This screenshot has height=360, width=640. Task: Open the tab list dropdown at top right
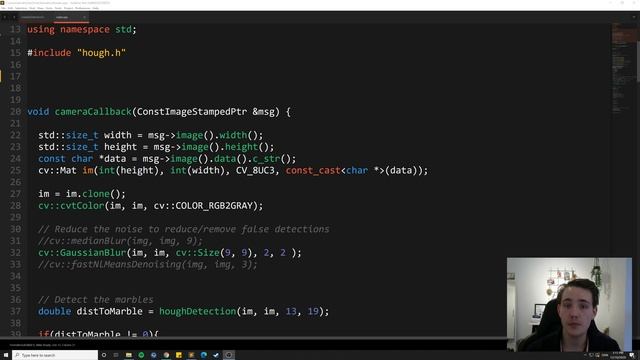(x=634, y=17)
